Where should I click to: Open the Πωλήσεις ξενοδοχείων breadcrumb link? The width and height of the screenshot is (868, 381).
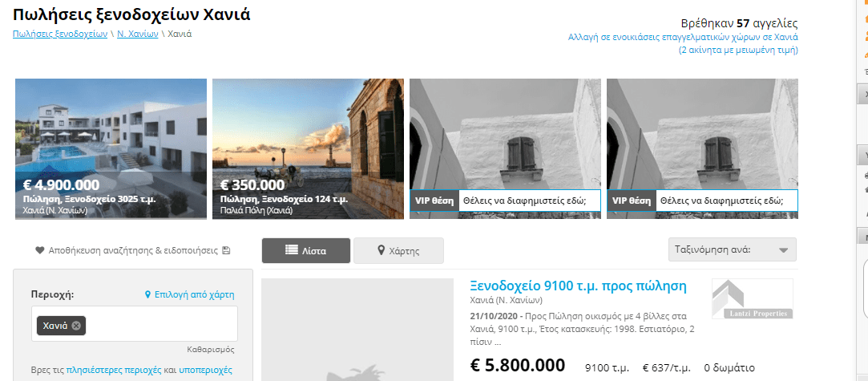tap(60, 34)
